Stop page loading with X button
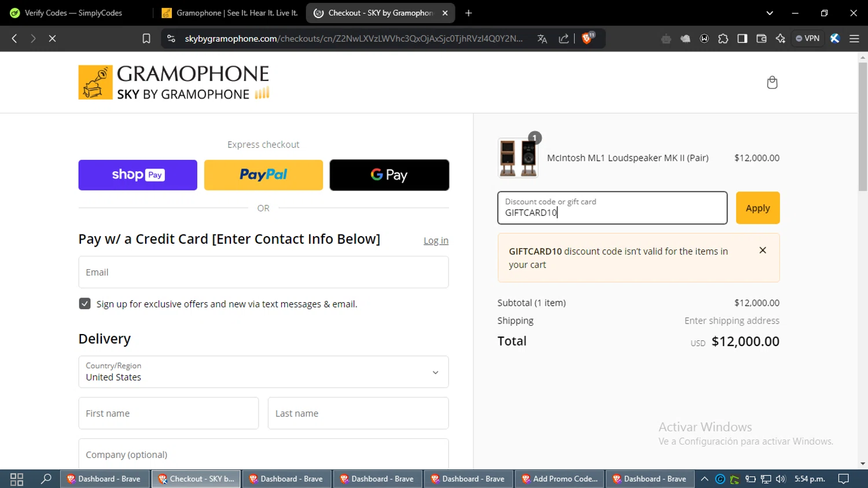The height and width of the screenshot is (488, 868). click(x=52, y=38)
